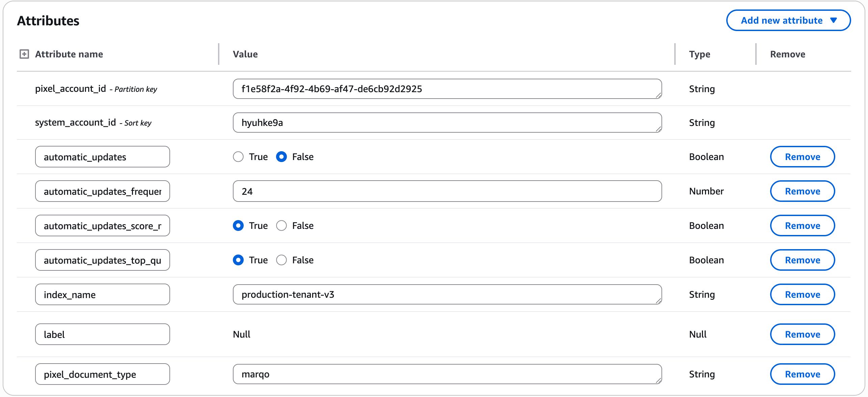Rename the label attribute name field

[102, 335]
